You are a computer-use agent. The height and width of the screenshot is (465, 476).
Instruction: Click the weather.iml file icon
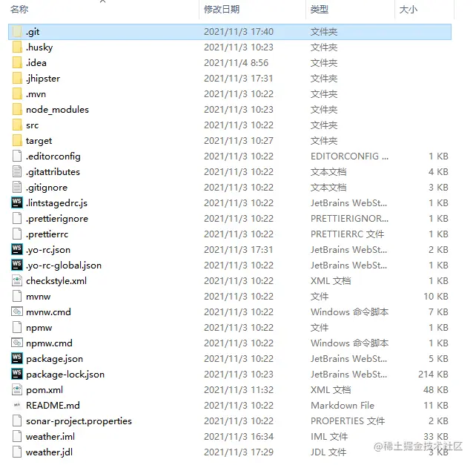tap(17, 437)
